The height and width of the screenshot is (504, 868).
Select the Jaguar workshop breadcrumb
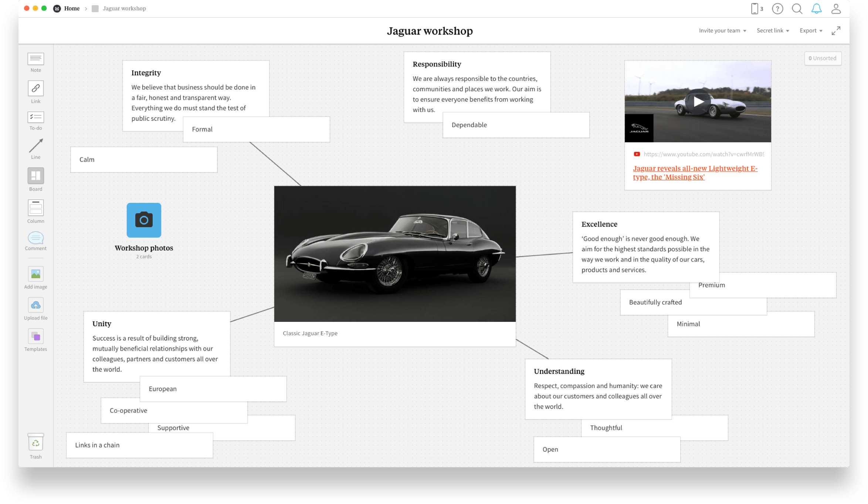click(x=124, y=8)
